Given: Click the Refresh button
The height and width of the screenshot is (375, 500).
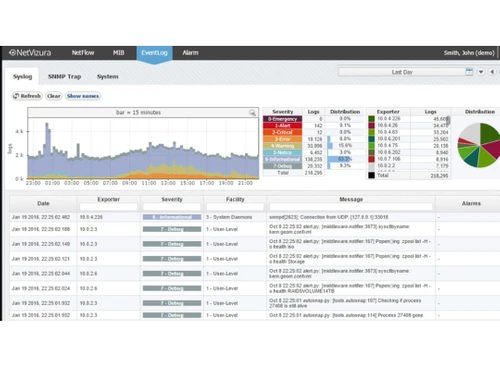Looking at the screenshot, I should [27, 96].
